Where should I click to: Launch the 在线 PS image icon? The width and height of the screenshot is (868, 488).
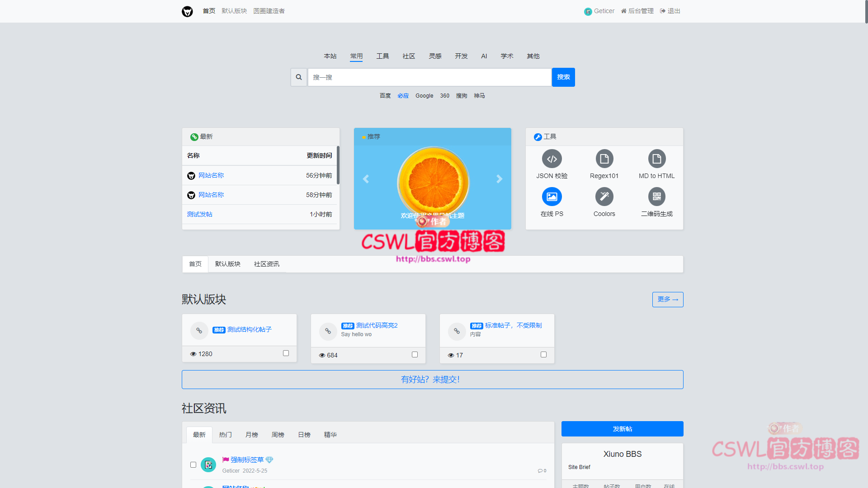pyautogui.click(x=552, y=197)
